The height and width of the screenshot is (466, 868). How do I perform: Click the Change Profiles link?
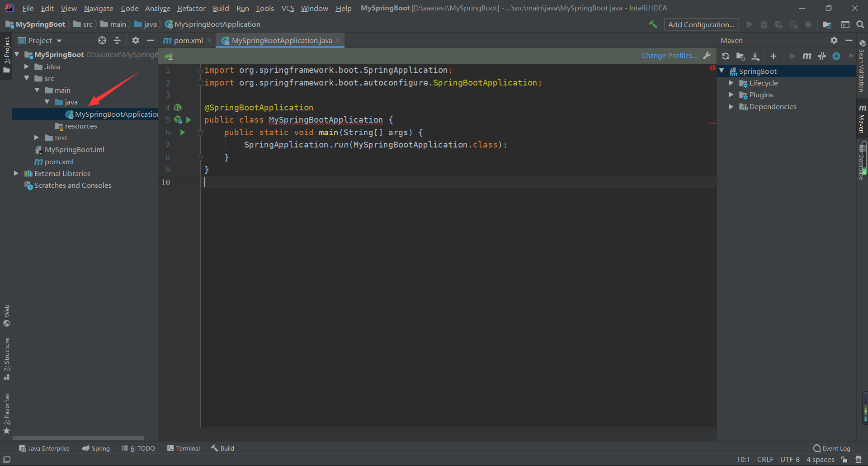pyautogui.click(x=669, y=55)
